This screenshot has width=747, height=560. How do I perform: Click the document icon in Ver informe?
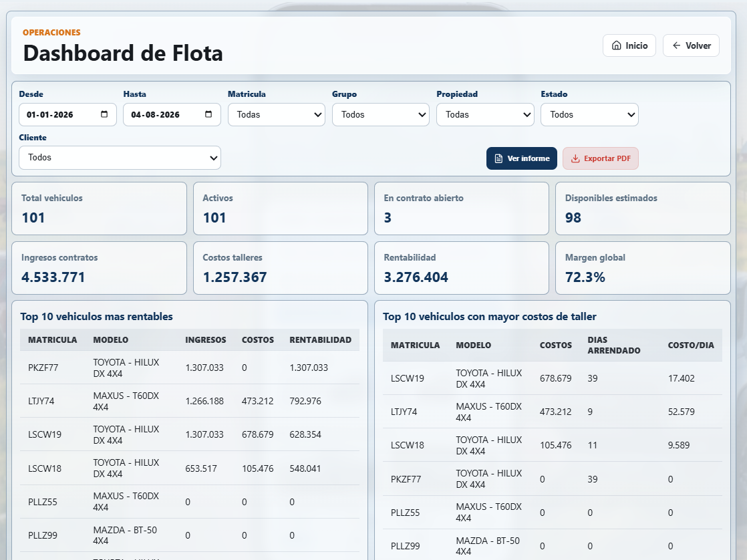(x=498, y=158)
